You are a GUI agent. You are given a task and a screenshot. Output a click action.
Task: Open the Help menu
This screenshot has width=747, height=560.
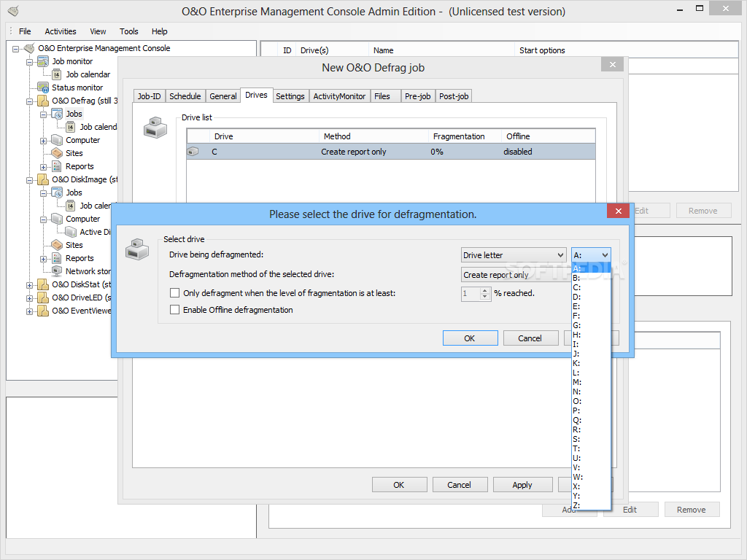point(160,31)
